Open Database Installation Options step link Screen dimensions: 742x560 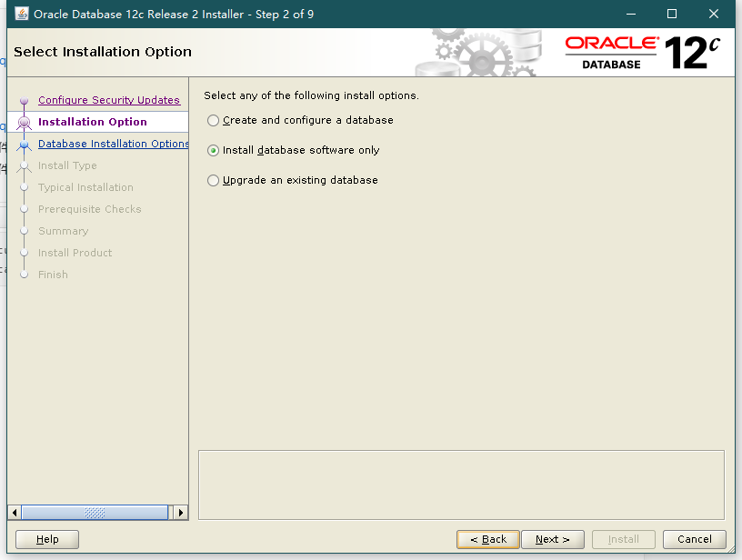point(113,144)
